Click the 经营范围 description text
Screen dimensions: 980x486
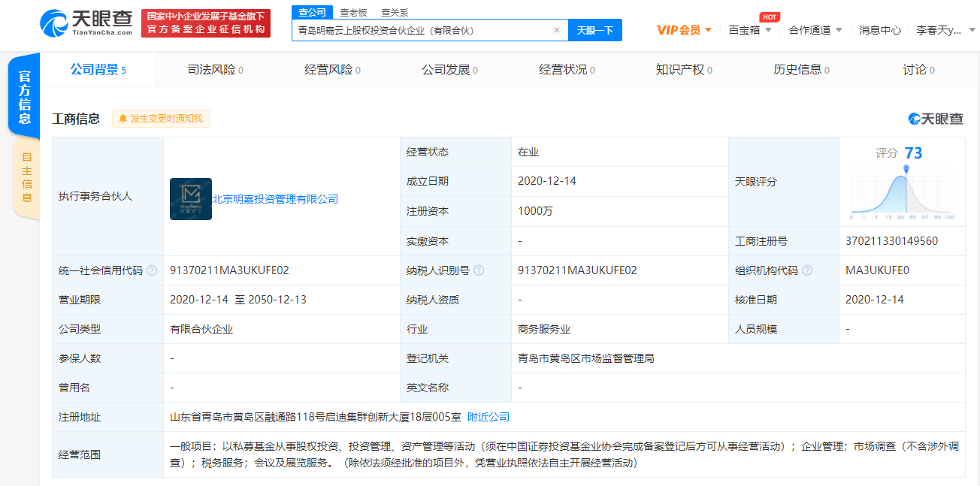(x=564, y=454)
